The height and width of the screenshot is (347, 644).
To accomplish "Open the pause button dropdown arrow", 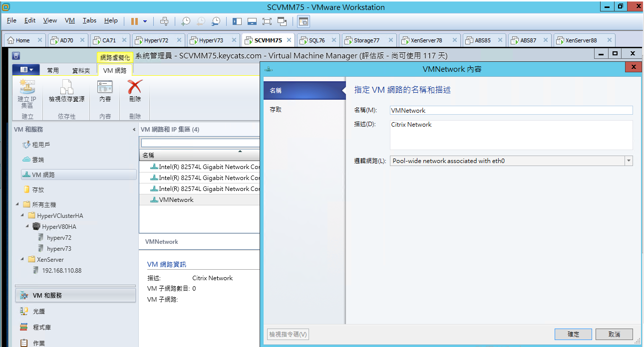I will [145, 21].
